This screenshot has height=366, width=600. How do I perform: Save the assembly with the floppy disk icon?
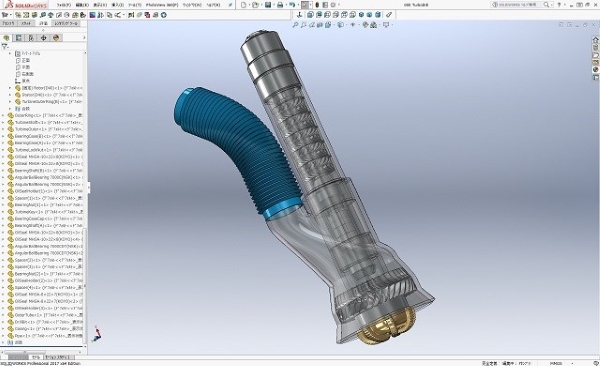268,5
